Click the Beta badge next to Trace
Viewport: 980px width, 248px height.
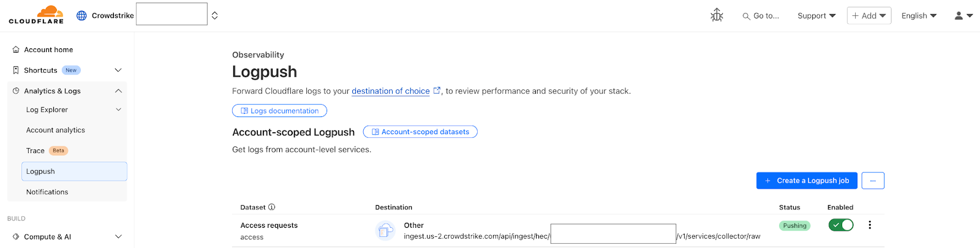point(58,151)
